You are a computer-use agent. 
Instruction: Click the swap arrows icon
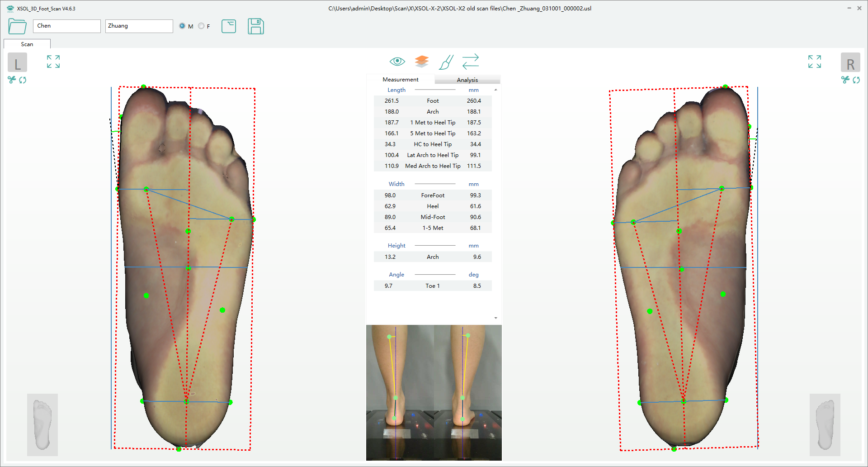471,61
